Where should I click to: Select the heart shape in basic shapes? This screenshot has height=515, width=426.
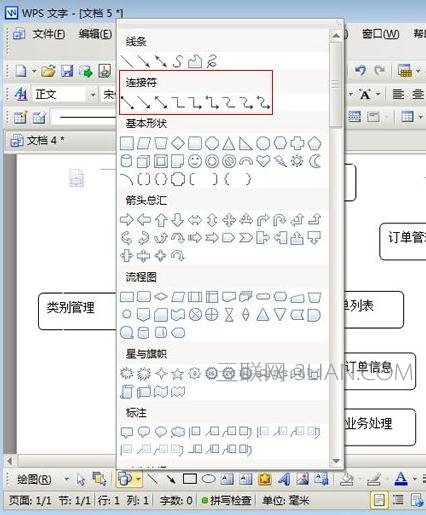point(263,162)
